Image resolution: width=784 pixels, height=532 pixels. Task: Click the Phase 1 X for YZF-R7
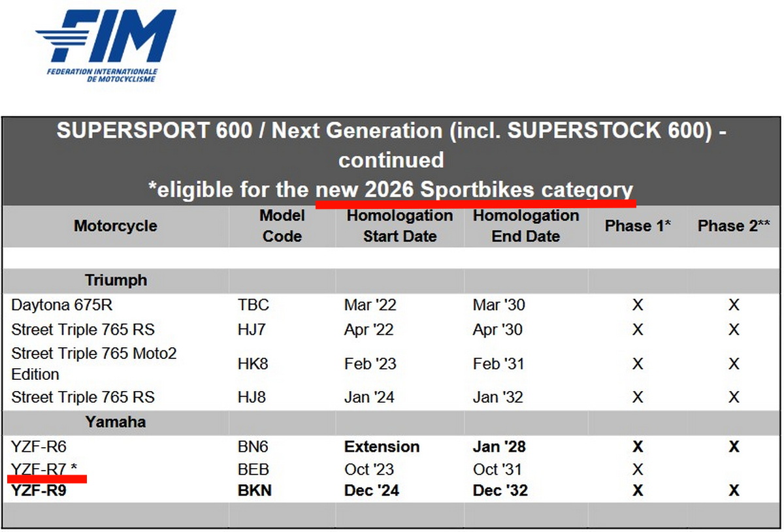(x=638, y=469)
